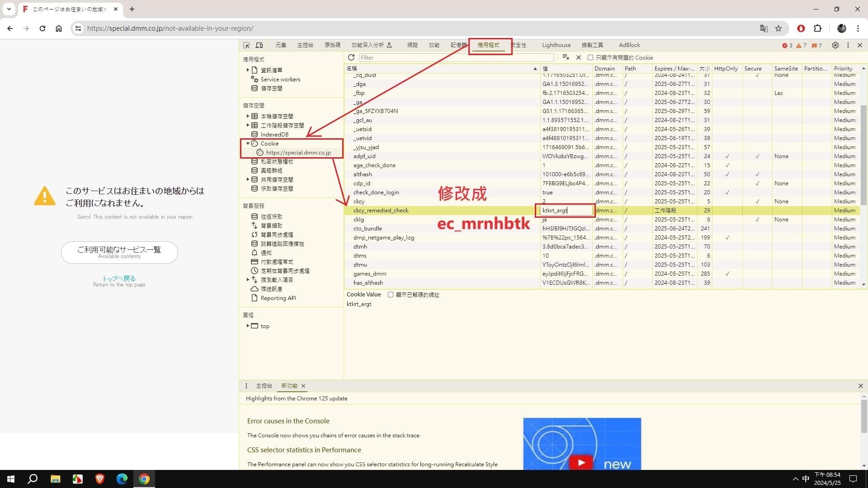Click the clear all cookies icon
This screenshot has width=868, height=488.
tap(566, 57)
